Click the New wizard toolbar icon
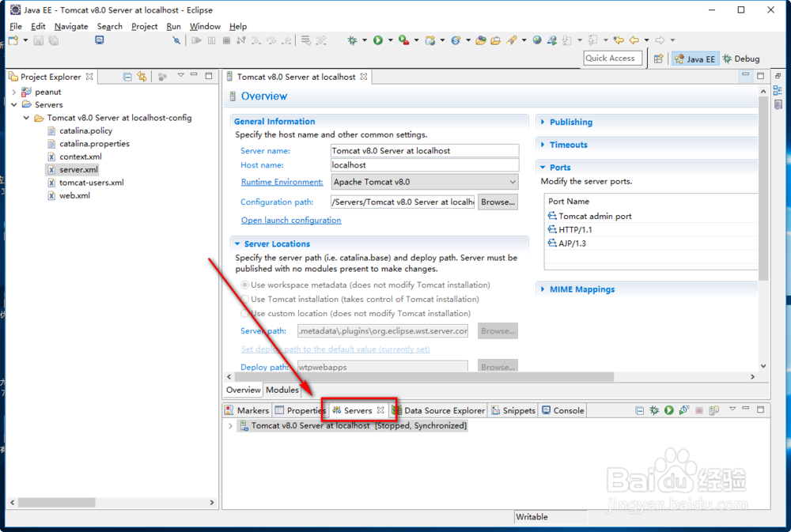Image resolution: width=791 pixels, height=532 pixels. click(x=13, y=40)
